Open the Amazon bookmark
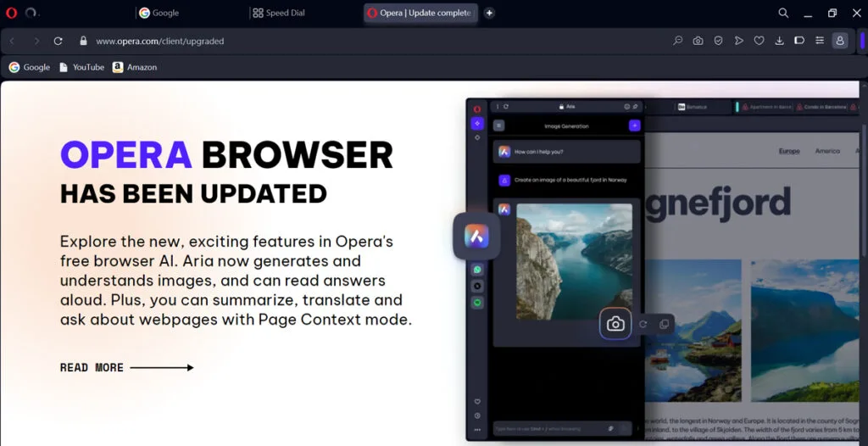The width and height of the screenshot is (868, 446). [135, 67]
